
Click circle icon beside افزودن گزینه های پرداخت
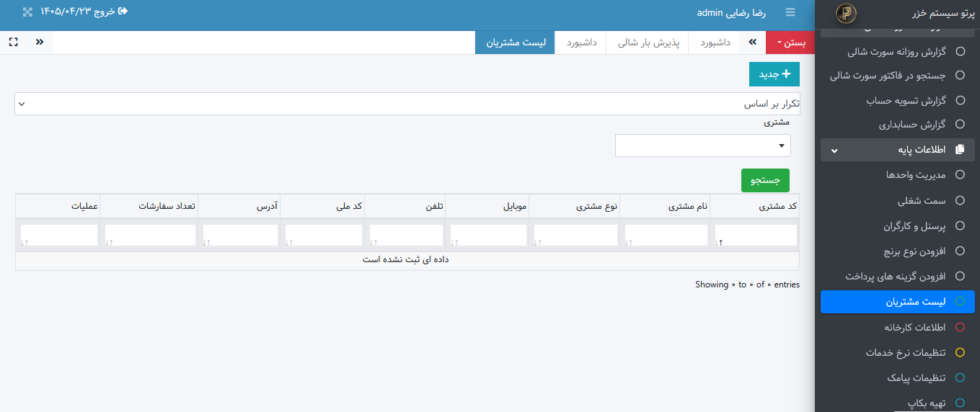[x=960, y=276]
